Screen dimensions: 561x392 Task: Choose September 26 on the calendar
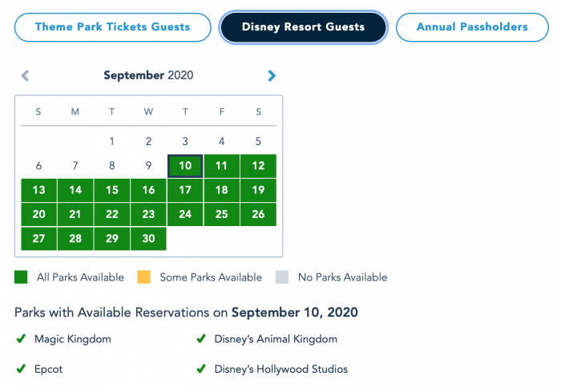click(x=258, y=214)
